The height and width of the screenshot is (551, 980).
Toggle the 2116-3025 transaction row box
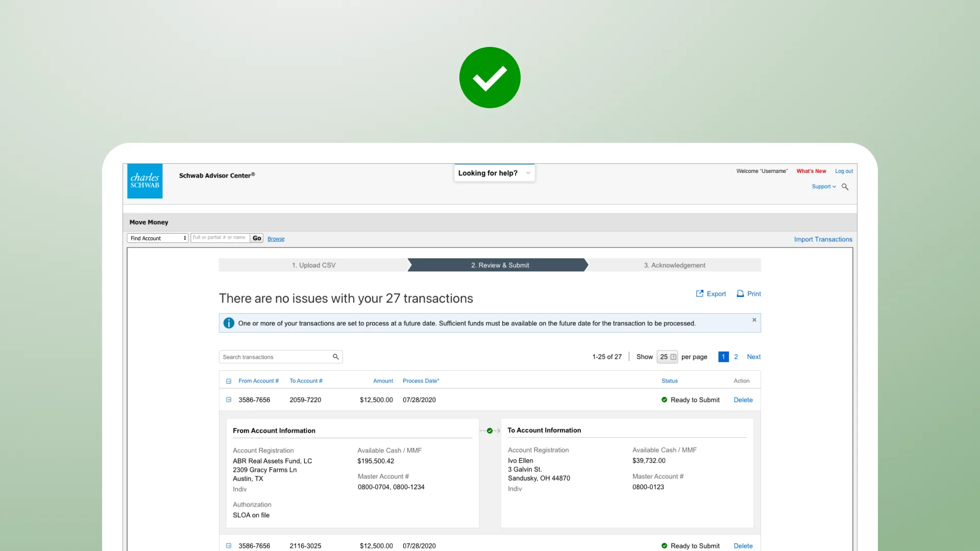[x=229, y=546]
